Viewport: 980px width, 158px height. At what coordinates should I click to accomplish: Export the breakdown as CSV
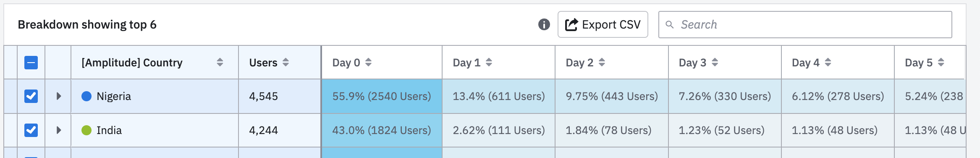point(603,24)
